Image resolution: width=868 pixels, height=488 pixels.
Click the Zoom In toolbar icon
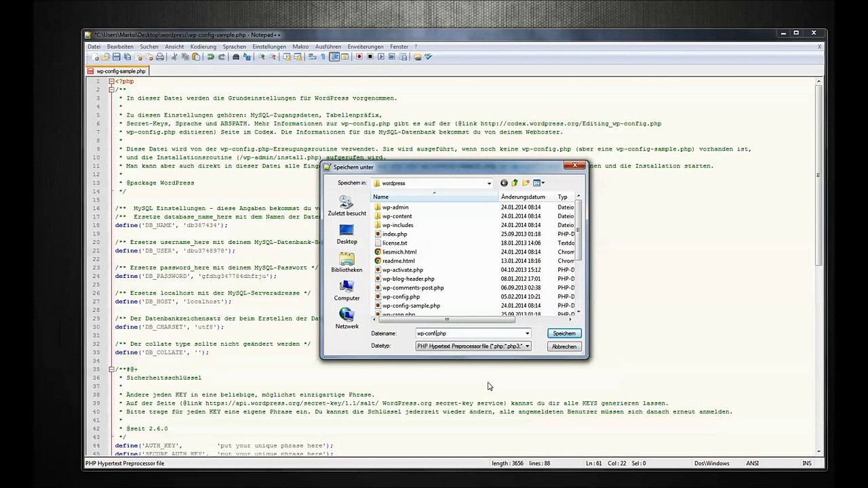tap(262, 57)
